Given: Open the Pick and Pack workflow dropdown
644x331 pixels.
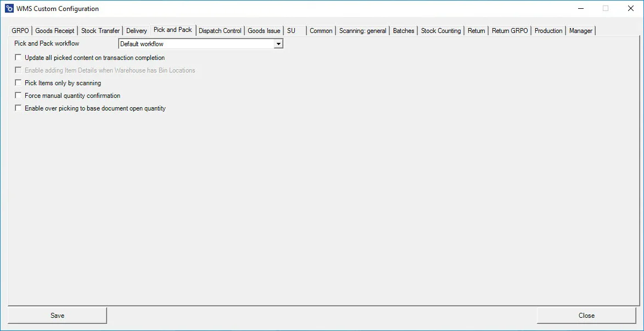Looking at the screenshot, I should (278, 44).
